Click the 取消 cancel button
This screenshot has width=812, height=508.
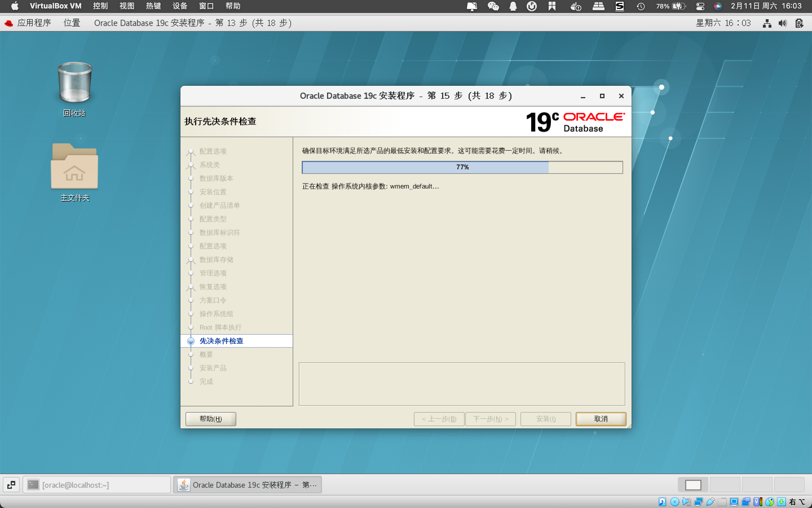coord(601,419)
